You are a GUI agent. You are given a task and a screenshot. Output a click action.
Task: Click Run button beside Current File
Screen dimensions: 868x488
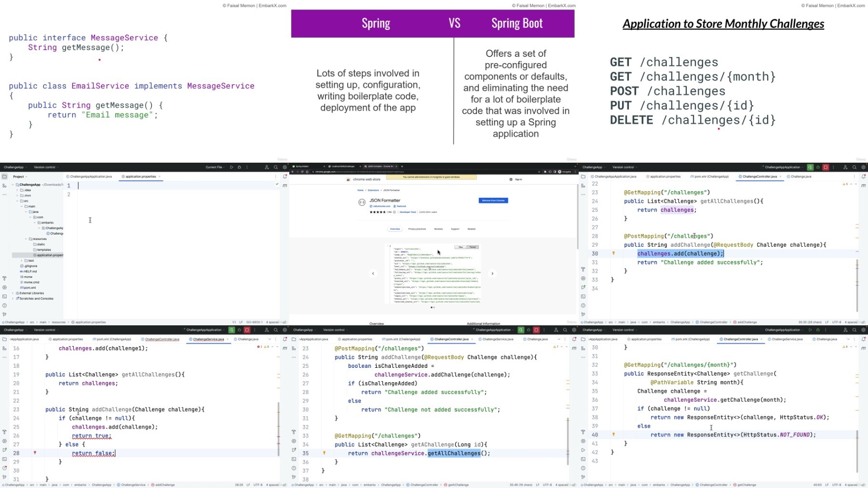click(x=231, y=167)
